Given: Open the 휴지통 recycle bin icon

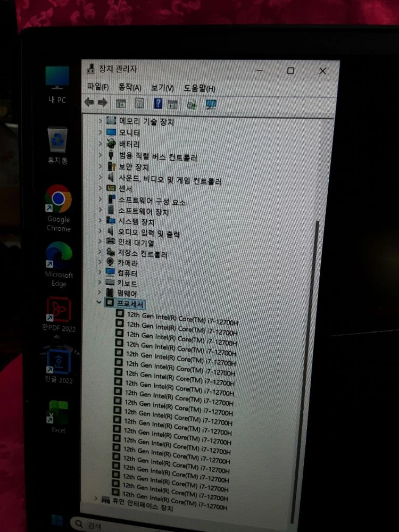Looking at the screenshot, I should [57, 145].
